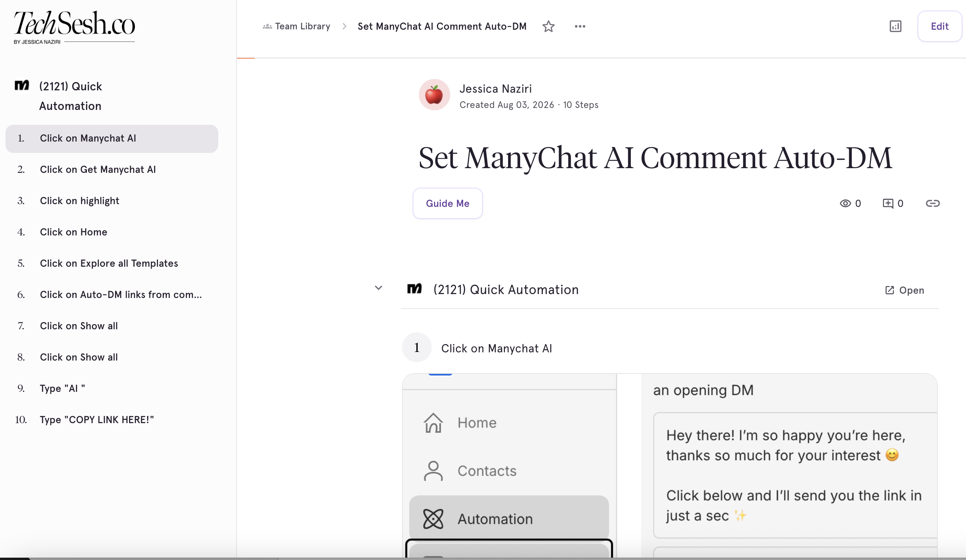This screenshot has width=966, height=560.
Task: Click the Manychat logo in sidebar
Action: coord(22,85)
